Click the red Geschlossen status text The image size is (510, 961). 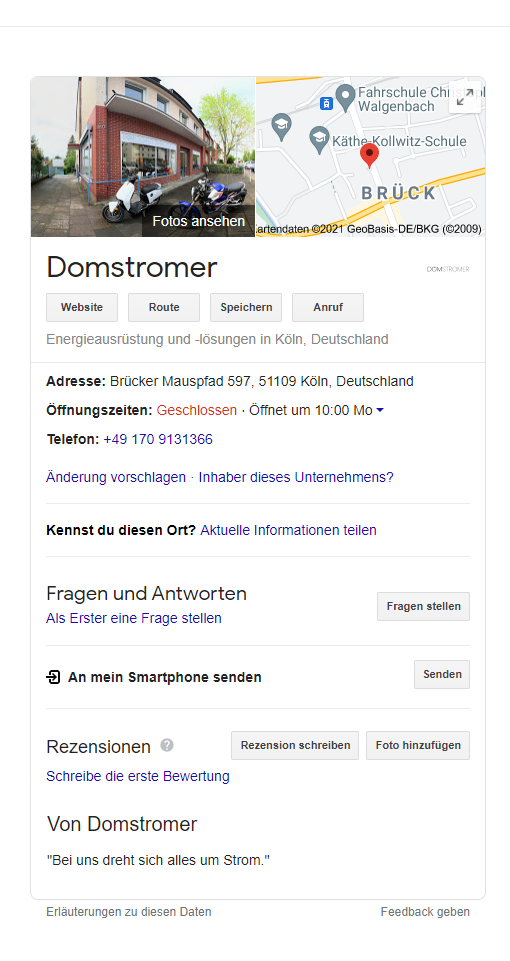coord(197,411)
